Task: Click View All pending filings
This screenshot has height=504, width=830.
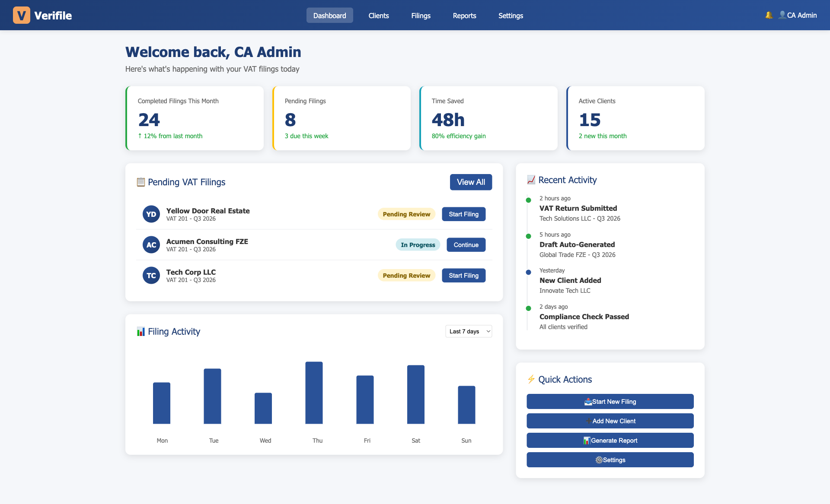Action: click(x=471, y=182)
